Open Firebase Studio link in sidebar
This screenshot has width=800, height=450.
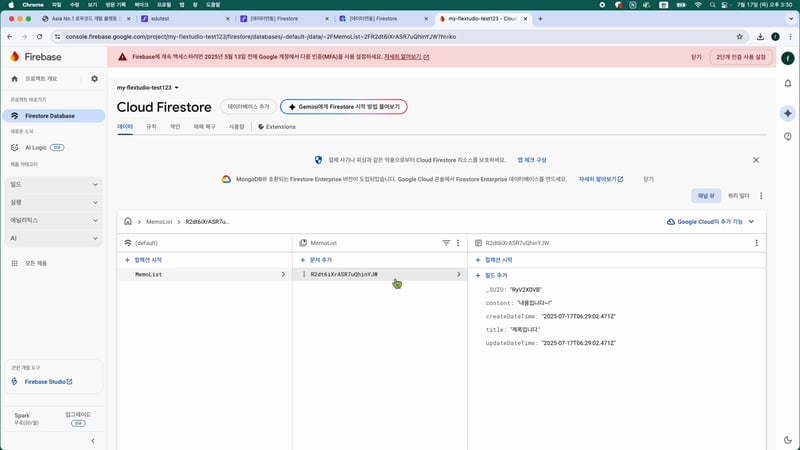tap(48, 382)
